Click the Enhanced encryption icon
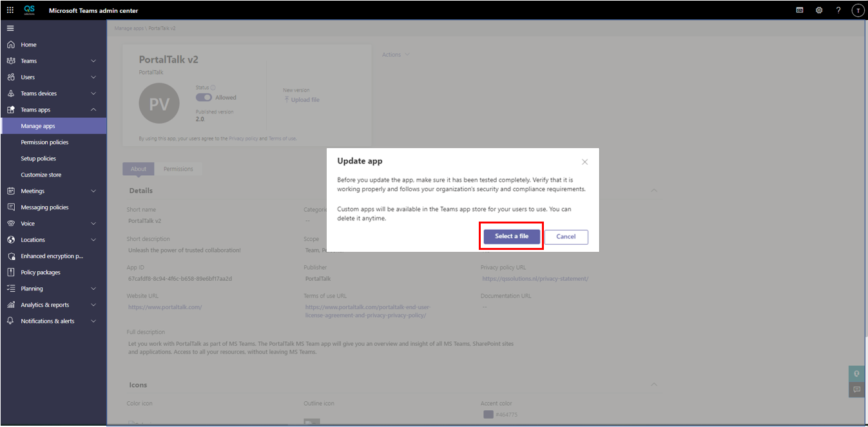Image resolution: width=868 pixels, height=427 pixels. [10, 256]
